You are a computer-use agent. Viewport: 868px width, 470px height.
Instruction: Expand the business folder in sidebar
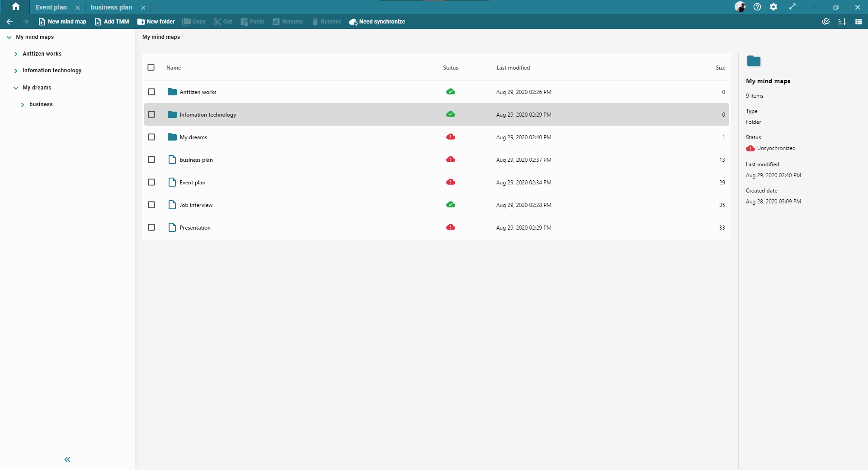(23, 105)
